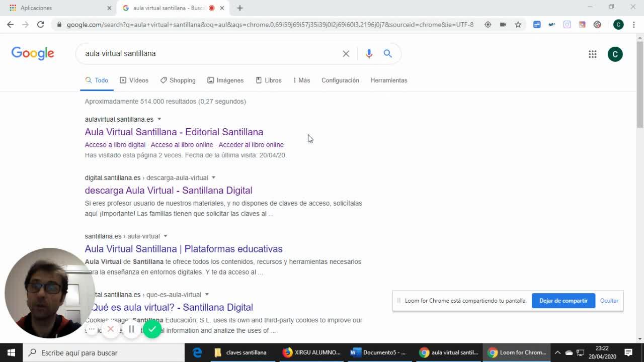This screenshot has height=362, width=644.
Task: Pause the Loom recording
Action: (131, 329)
